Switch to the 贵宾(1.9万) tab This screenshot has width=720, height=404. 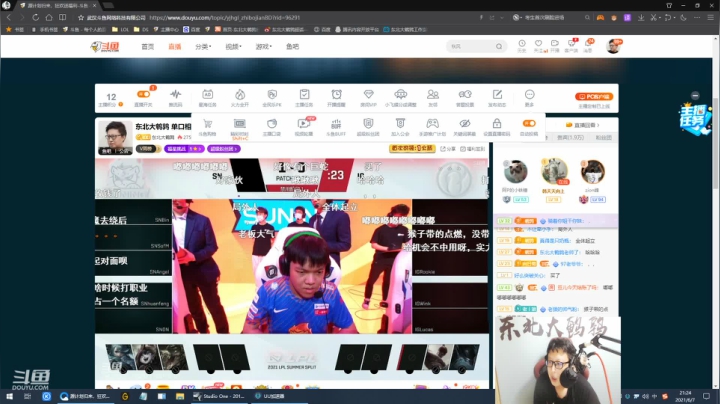pyautogui.click(x=570, y=137)
